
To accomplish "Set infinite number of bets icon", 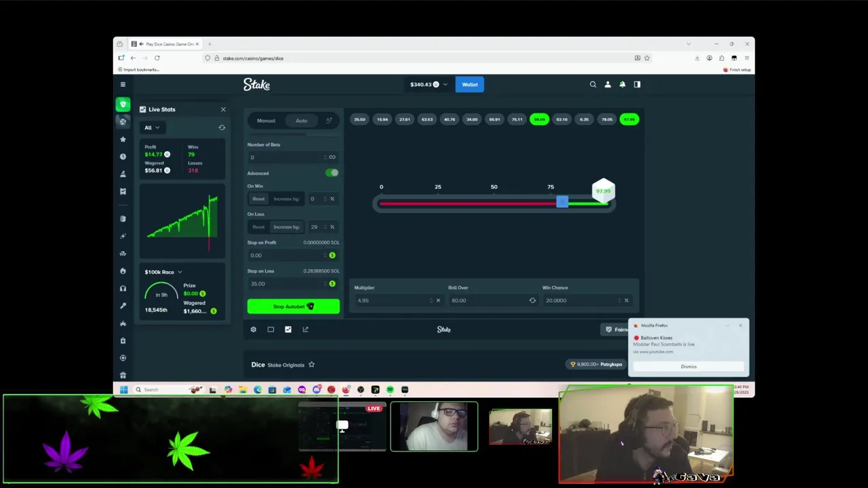I will tap(332, 157).
